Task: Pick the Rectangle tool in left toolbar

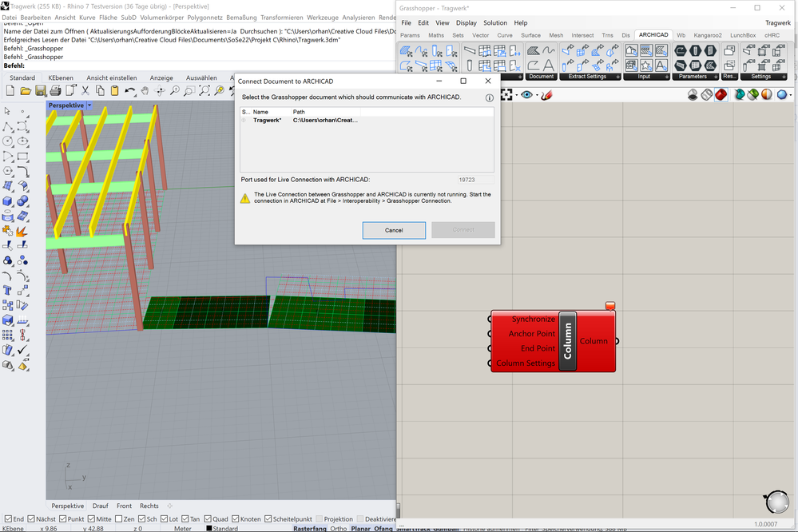Action: 22,157
